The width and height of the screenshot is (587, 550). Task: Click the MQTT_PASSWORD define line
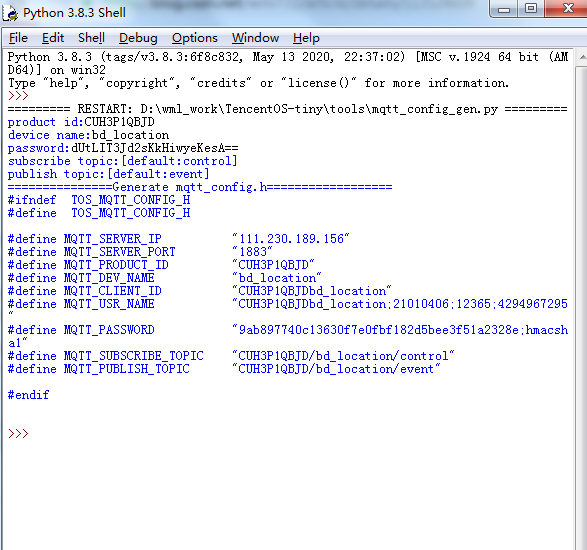(x=288, y=336)
